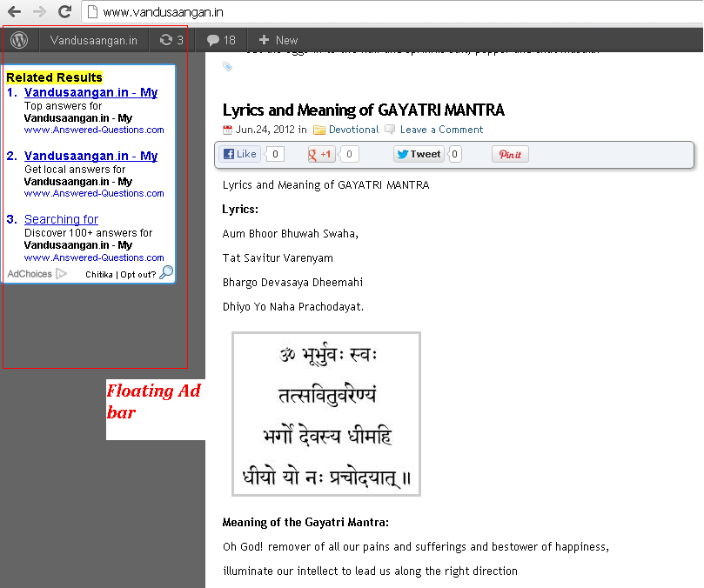
Task: Open the Searching for ad link
Action: point(61,219)
